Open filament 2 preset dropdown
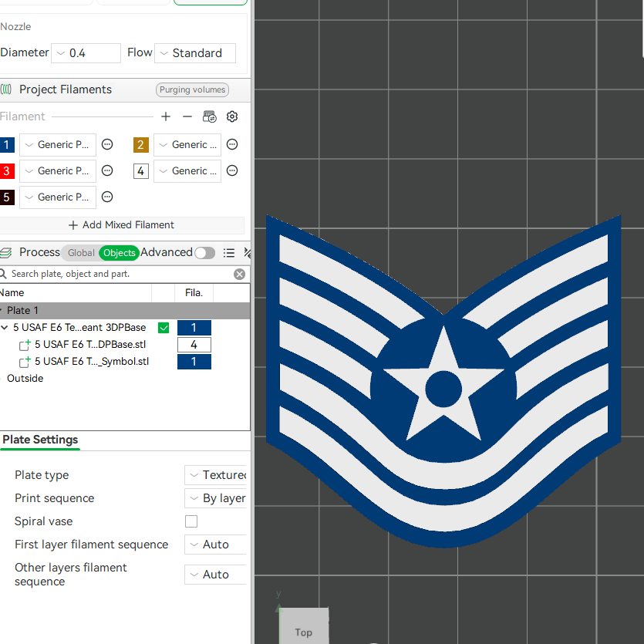This screenshot has height=644, width=644. click(x=187, y=144)
